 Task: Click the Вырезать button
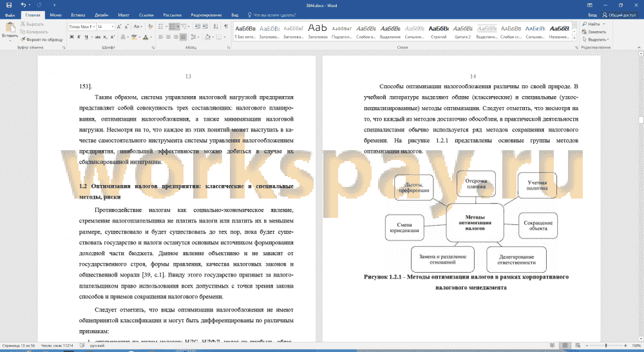[x=32, y=24]
